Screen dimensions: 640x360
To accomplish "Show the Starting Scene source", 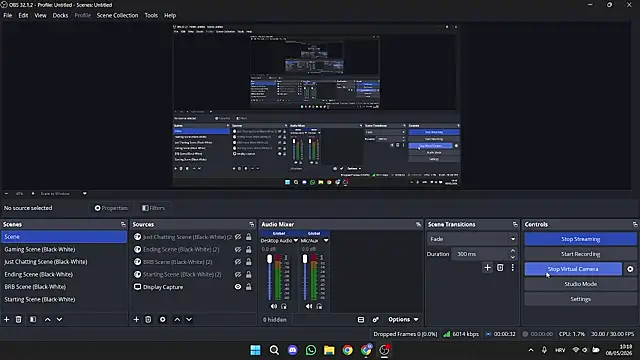I will tap(238, 275).
